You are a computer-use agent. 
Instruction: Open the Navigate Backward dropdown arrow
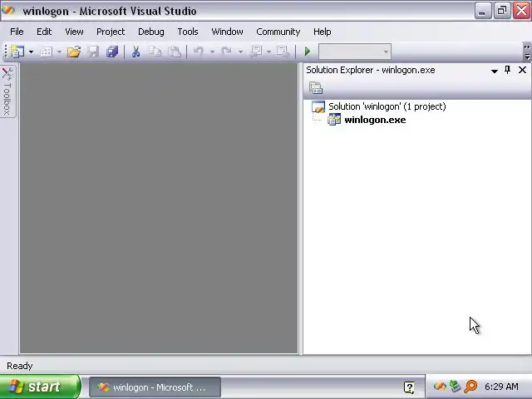(x=268, y=52)
